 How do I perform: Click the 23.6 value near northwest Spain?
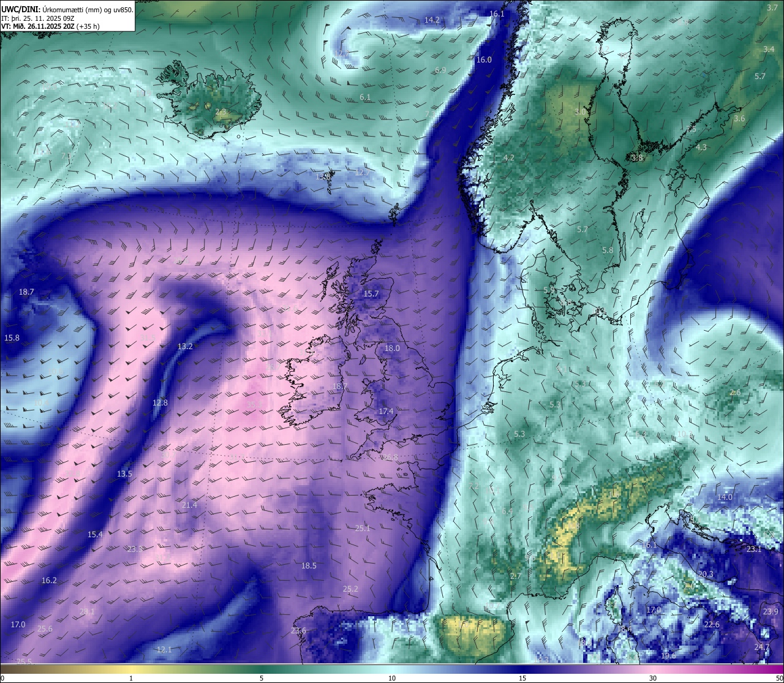point(298,630)
